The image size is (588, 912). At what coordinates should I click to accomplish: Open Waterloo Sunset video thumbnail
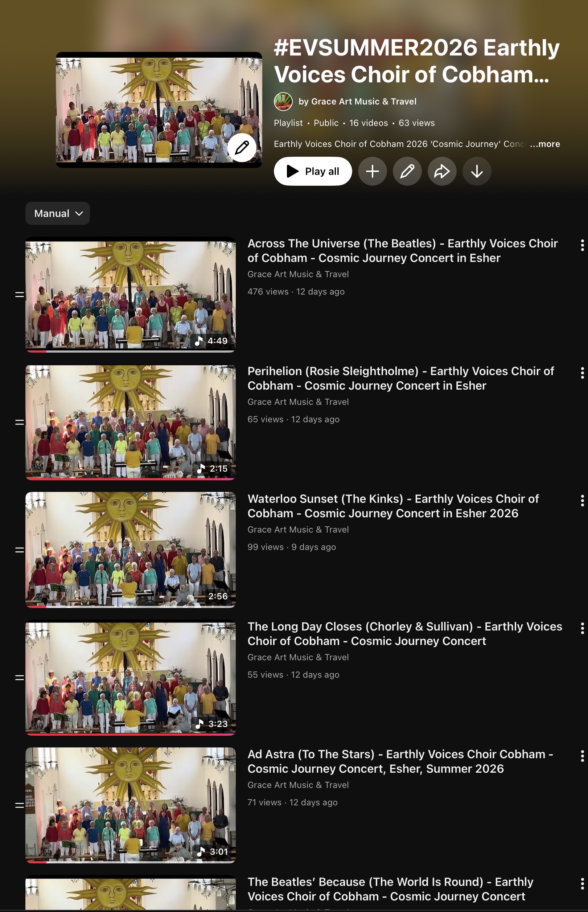[131, 550]
